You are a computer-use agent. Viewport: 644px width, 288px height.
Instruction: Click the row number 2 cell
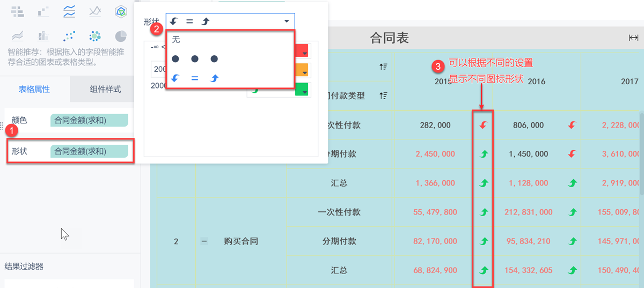(x=176, y=241)
